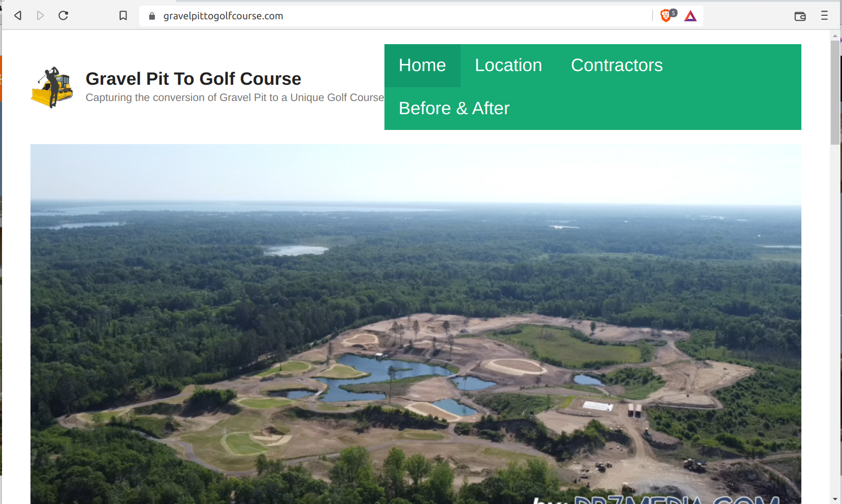Open the Brave Wallet icon
The width and height of the screenshot is (842, 504).
pyautogui.click(x=800, y=16)
